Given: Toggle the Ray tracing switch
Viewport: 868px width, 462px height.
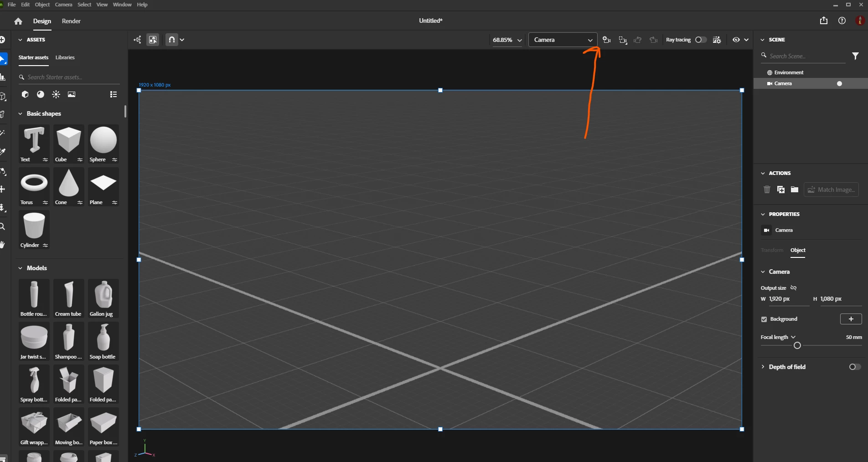Looking at the screenshot, I should (x=701, y=40).
